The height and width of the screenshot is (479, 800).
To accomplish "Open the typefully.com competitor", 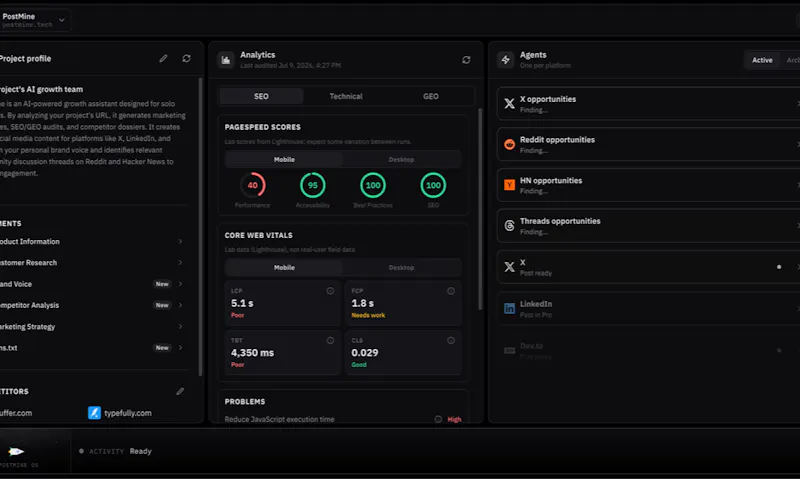I will [x=120, y=413].
